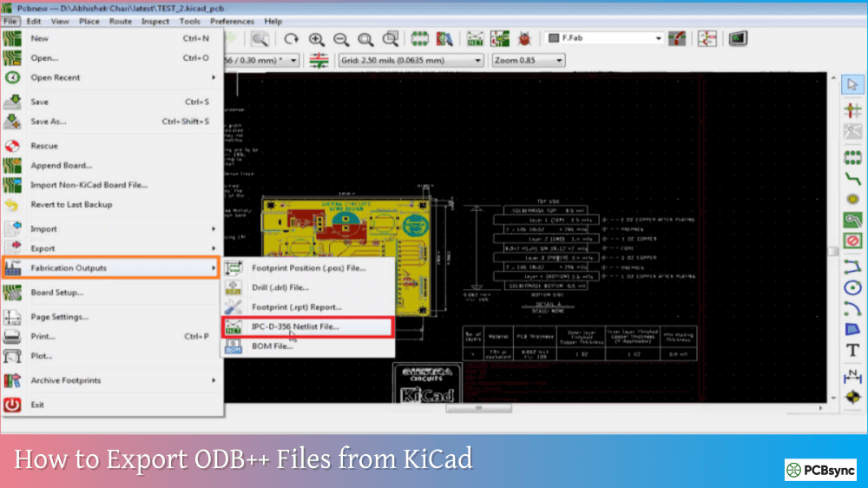Choose Save from File menu
This screenshot has width=868, height=488.
[x=112, y=102]
